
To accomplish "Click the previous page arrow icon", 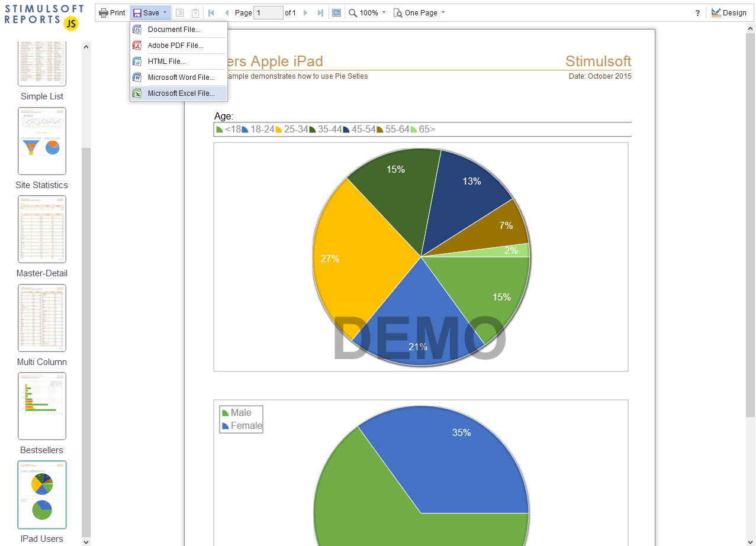I will pos(226,12).
